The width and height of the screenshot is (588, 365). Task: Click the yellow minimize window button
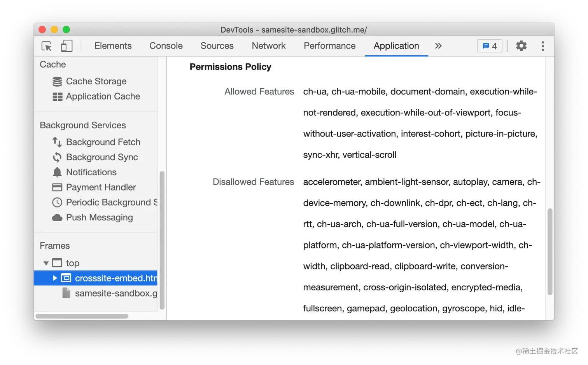54,30
